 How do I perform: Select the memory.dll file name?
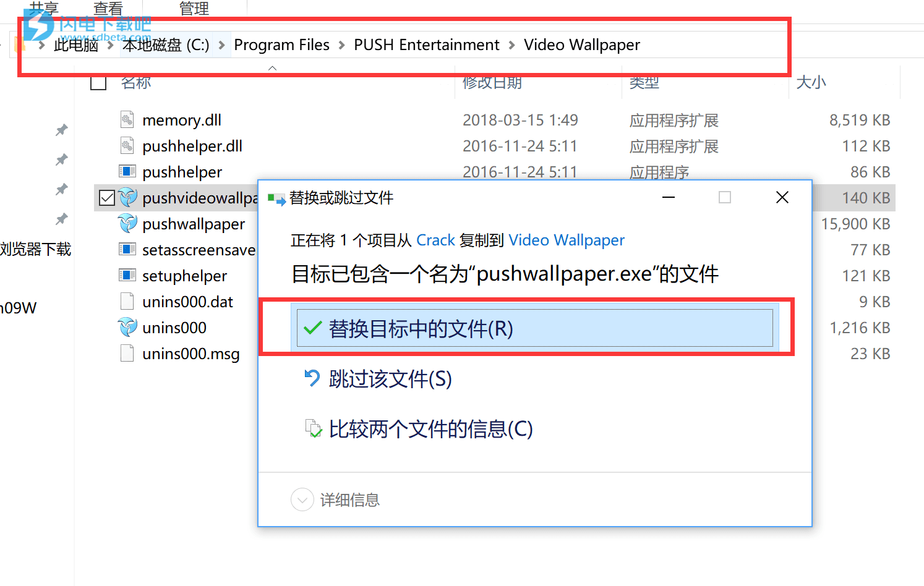pos(182,120)
